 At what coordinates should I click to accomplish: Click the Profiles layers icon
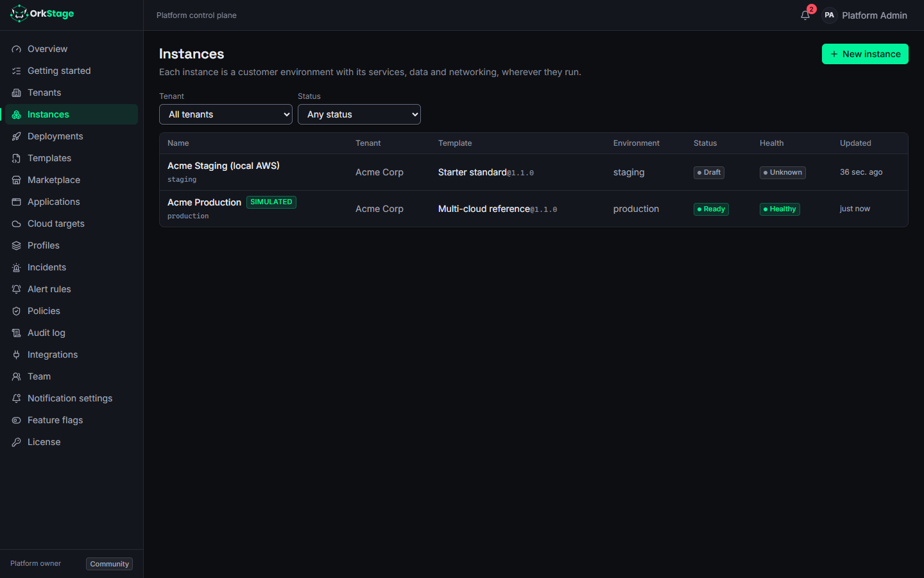point(17,245)
